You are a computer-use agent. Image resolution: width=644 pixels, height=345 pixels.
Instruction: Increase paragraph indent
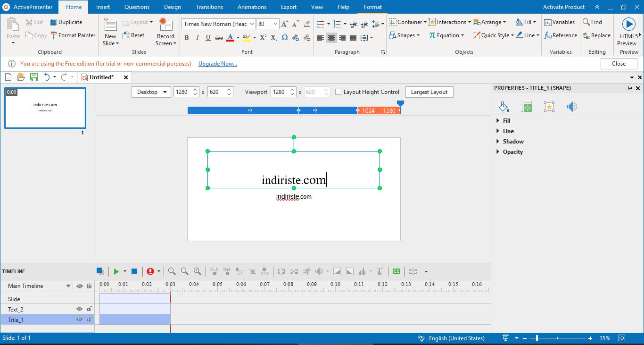coord(365,24)
